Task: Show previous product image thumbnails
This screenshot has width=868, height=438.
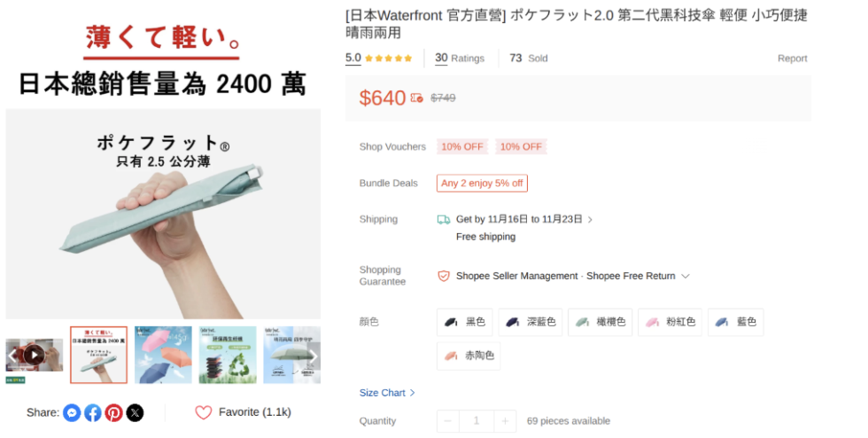Action: [12, 356]
